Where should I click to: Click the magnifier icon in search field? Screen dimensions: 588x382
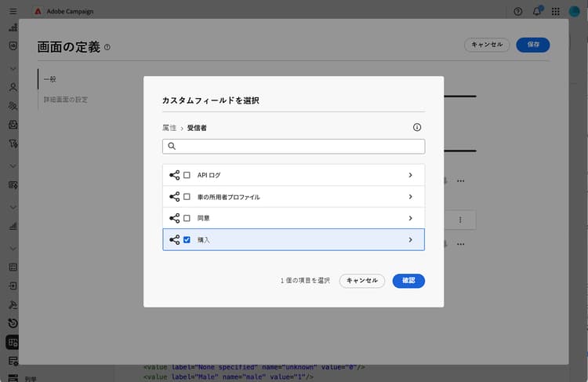pyautogui.click(x=172, y=146)
